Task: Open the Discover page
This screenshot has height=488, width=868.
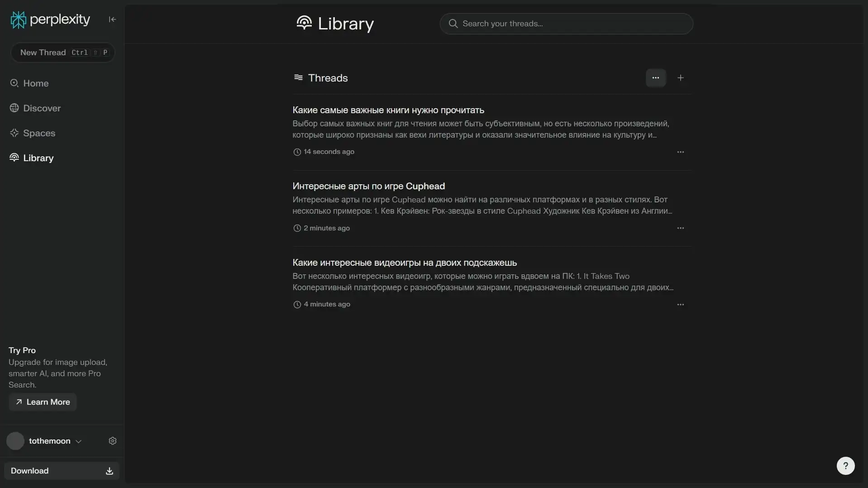Action: [x=41, y=108]
